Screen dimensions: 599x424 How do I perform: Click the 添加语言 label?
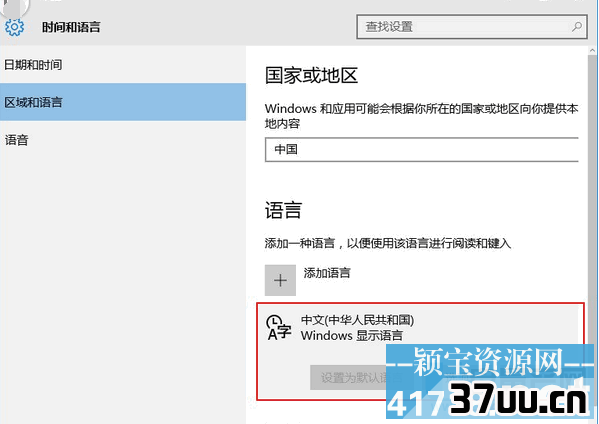327,273
